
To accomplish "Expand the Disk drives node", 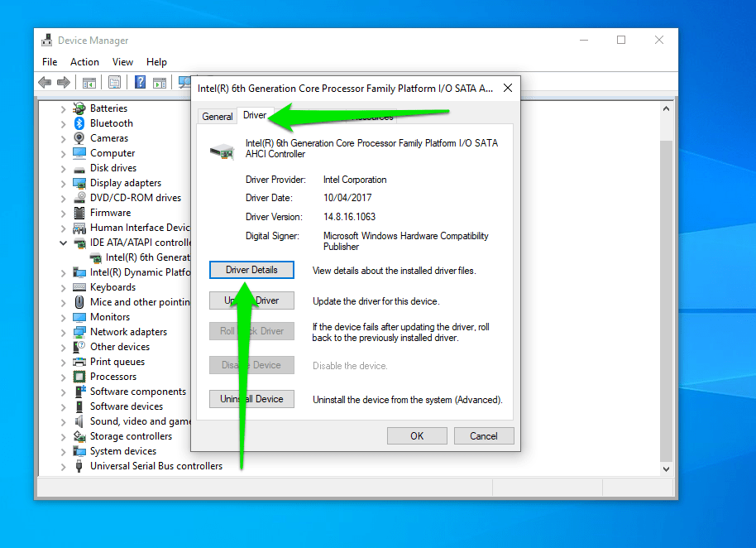I will 63,169.
